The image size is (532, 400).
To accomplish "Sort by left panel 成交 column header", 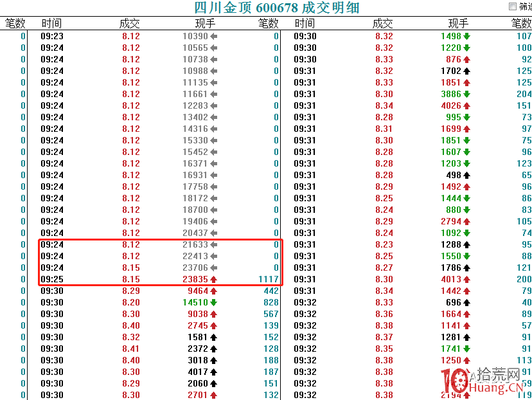I will click(x=130, y=23).
